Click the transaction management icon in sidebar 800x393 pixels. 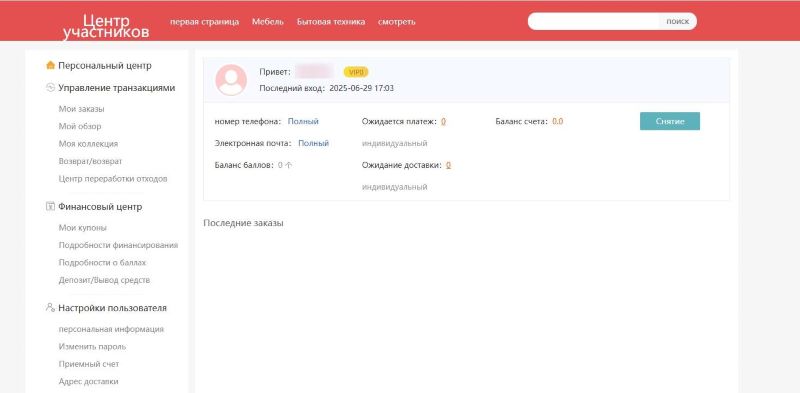tap(50, 88)
